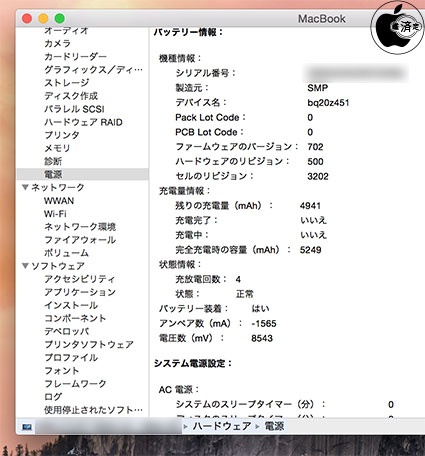Click the PCB Lot Code label
The width and height of the screenshot is (425, 456).
[209, 132]
